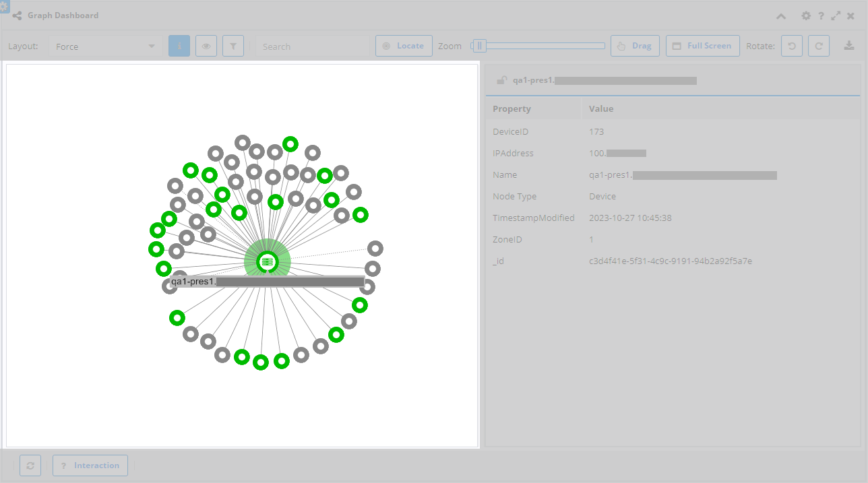This screenshot has width=868, height=483.
Task: Adjust the Zoom slider
Action: pos(478,44)
